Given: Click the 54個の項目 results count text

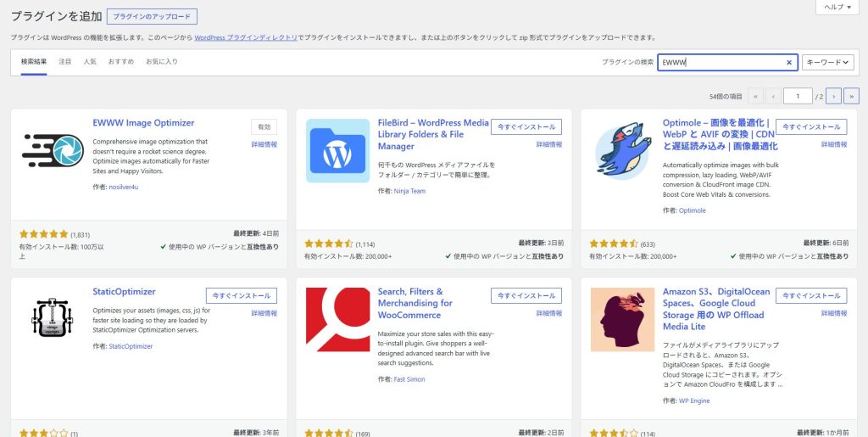Looking at the screenshot, I should 726,97.
